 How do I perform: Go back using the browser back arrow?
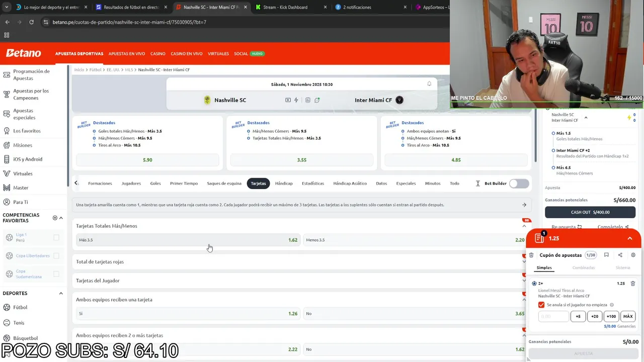click(x=7, y=22)
